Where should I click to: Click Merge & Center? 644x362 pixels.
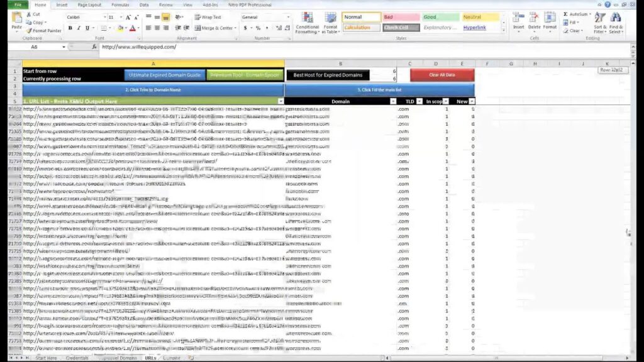[x=214, y=28]
